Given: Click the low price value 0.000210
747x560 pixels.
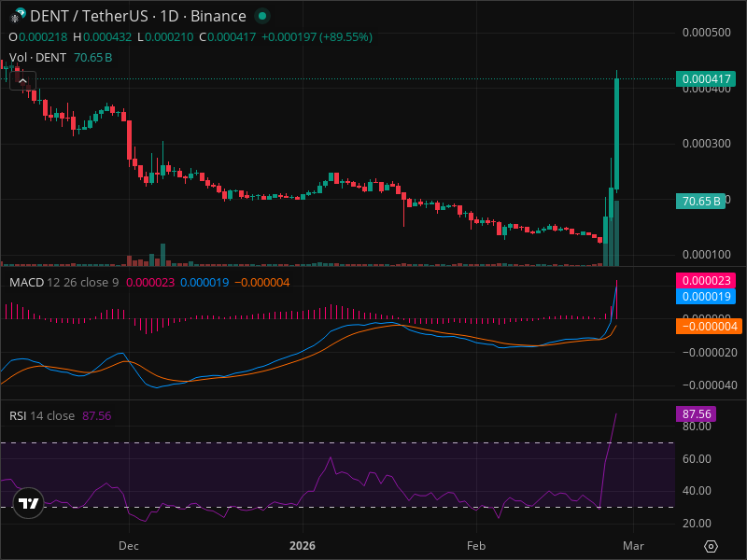Looking at the screenshot, I should click(169, 37).
